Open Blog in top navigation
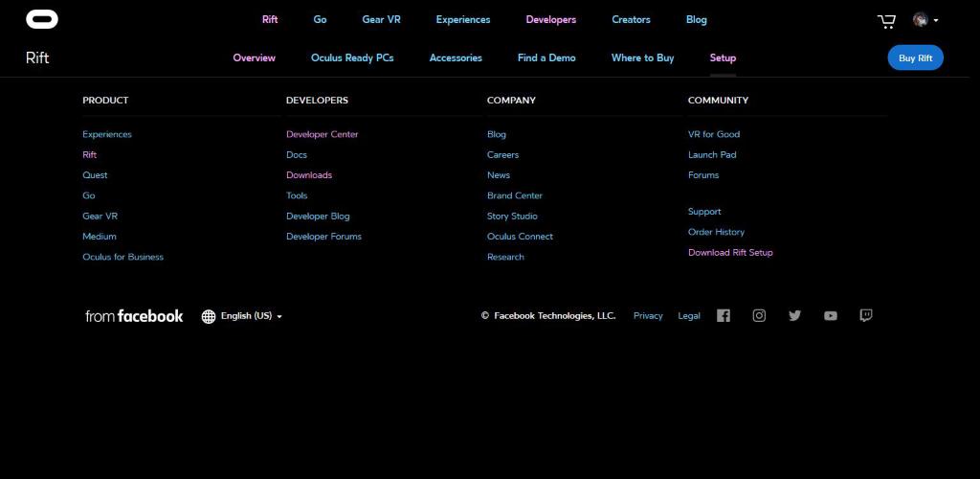The height and width of the screenshot is (479, 980). pos(697,19)
